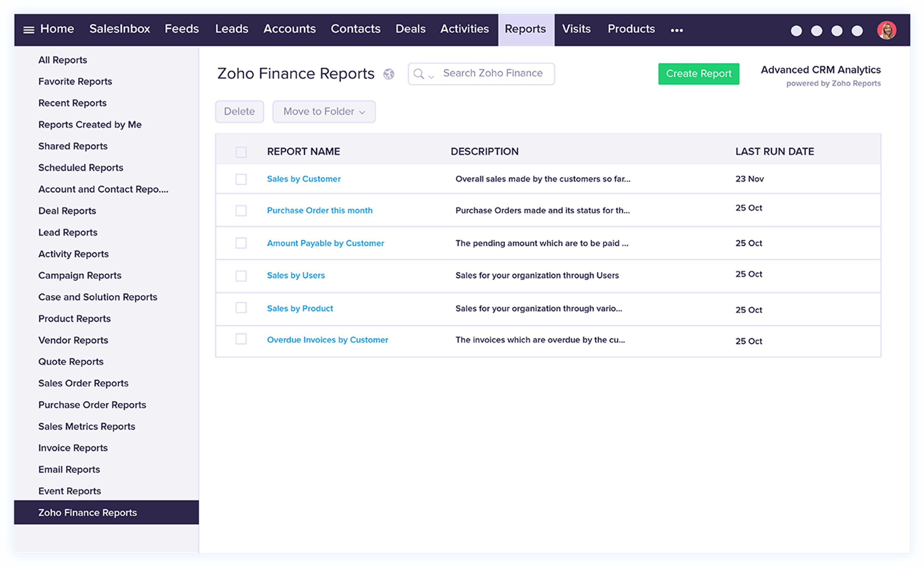This screenshot has height=567, width=924.
Task: Click the magnifier icon in search box
Action: coord(419,74)
